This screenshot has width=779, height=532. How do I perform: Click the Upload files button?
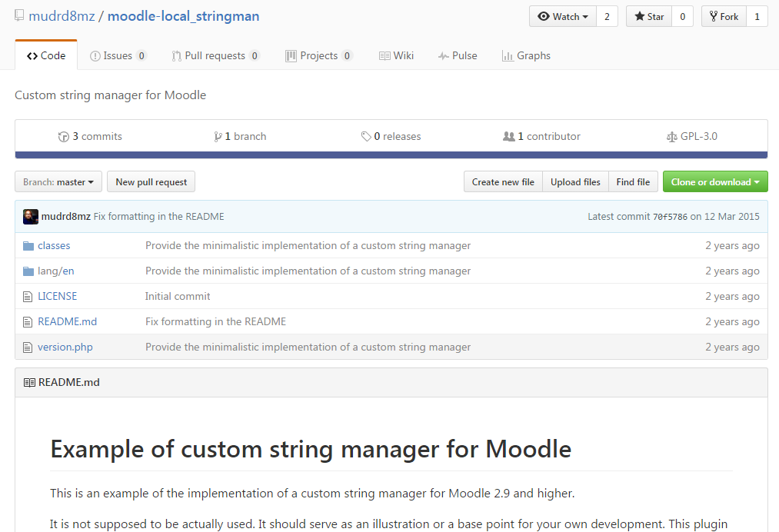[x=575, y=181]
